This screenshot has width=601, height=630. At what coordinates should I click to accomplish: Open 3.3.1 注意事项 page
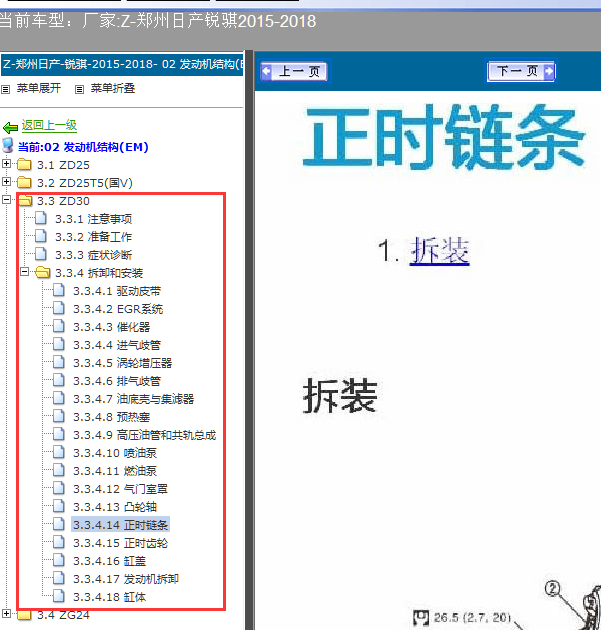[x=94, y=219]
